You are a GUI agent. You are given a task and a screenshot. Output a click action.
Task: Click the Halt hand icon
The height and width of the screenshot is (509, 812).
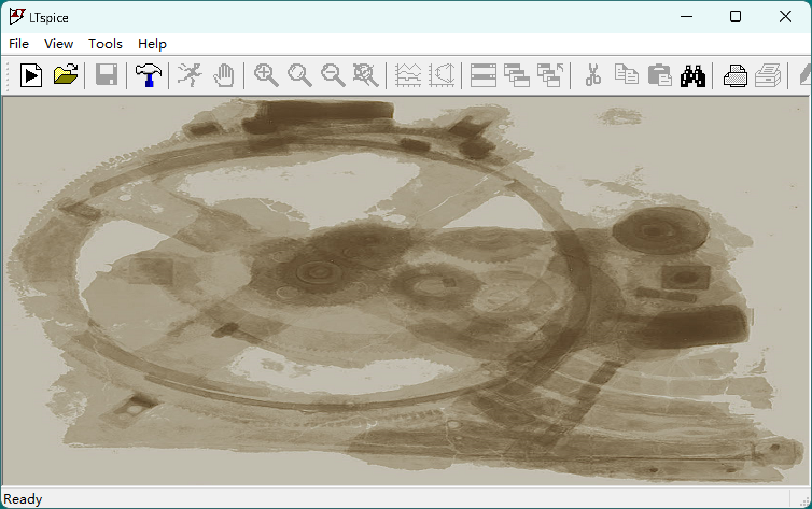pyautogui.click(x=224, y=75)
